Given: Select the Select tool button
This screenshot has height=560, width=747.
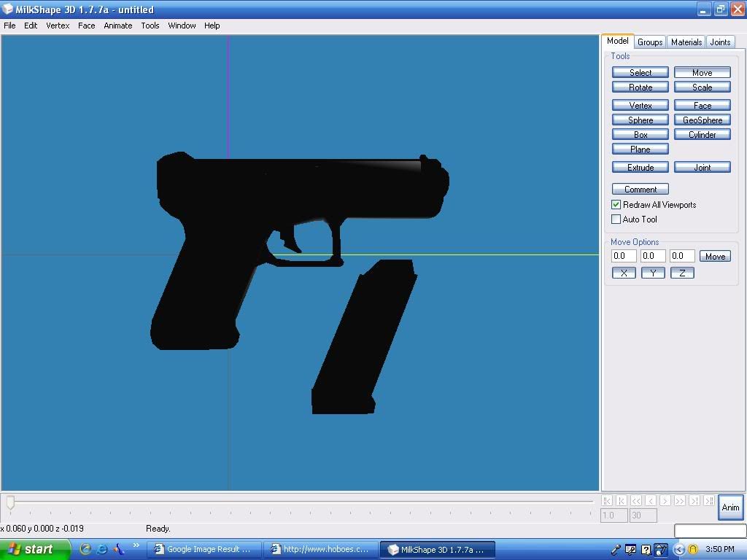Looking at the screenshot, I should tap(640, 72).
